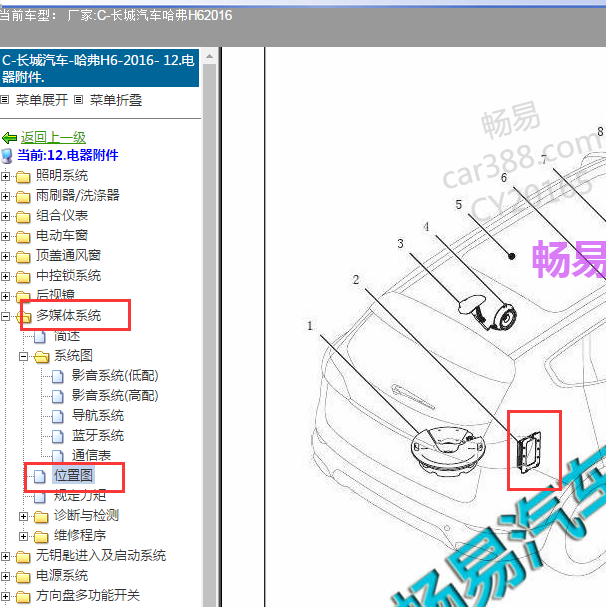Viewport: 606px width, 607px height.
Task: Expand the 雨刷器/洗涤器 tree node
Action: (5, 196)
